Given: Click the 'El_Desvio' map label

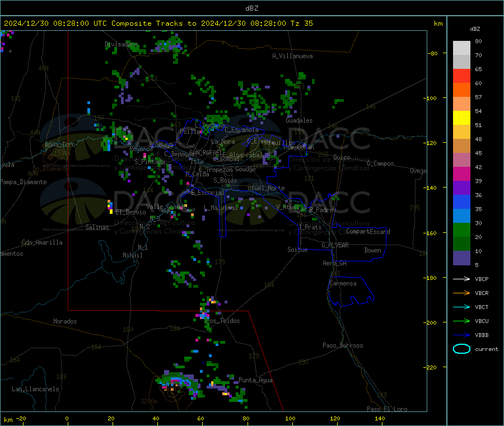Looking at the screenshot, I should click(130, 212).
